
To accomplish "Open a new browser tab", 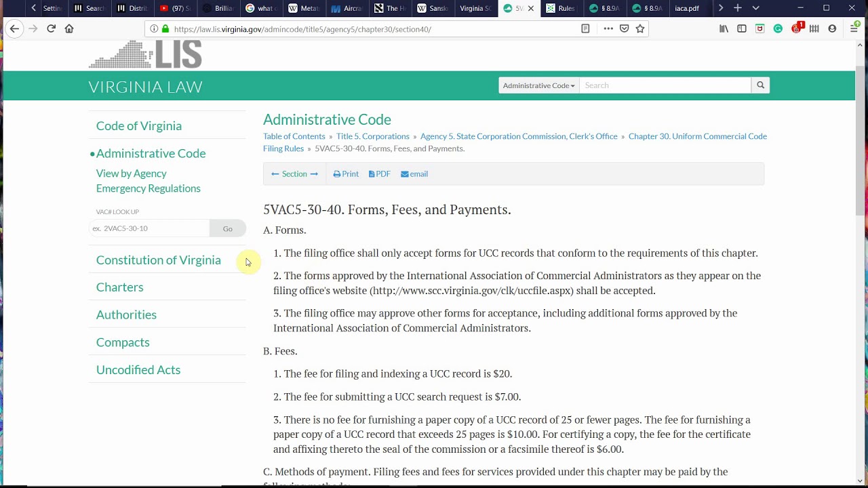I will (x=738, y=8).
